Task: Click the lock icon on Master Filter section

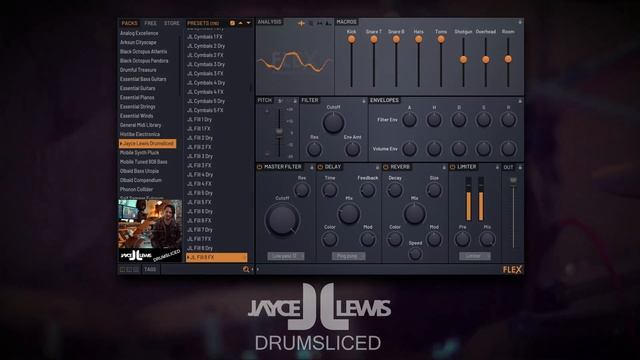Action: tap(312, 167)
